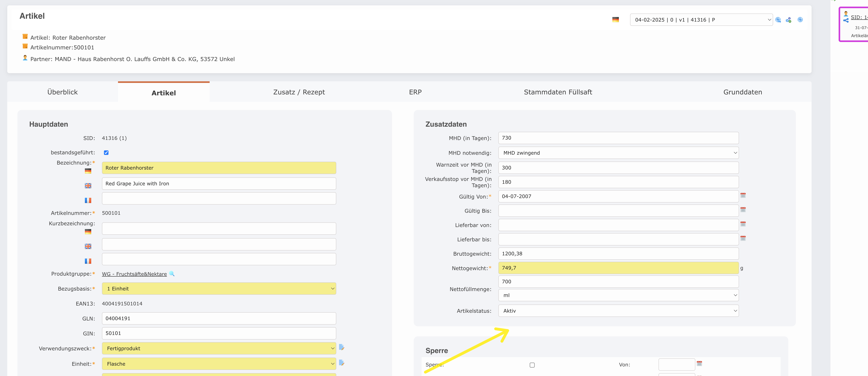Click the magnifier next to Produktgruppe
This screenshot has width=868, height=376.
coord(172,273)
